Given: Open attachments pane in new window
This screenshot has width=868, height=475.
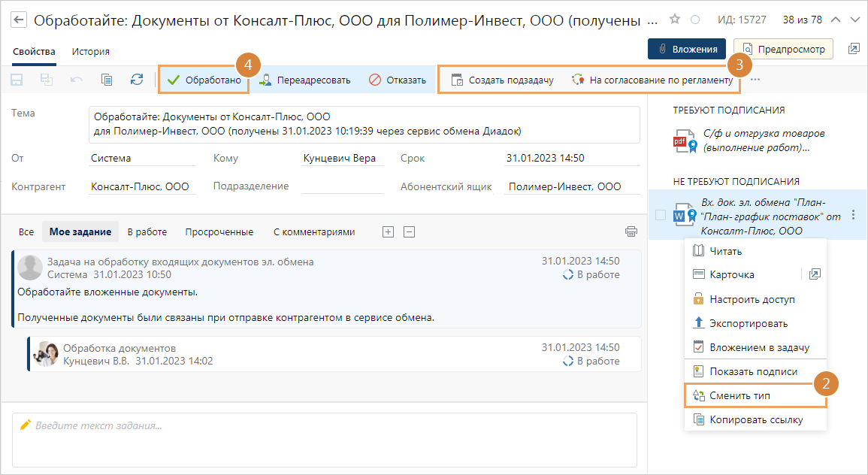Looking at the screenshot, I should click(854, 49).
